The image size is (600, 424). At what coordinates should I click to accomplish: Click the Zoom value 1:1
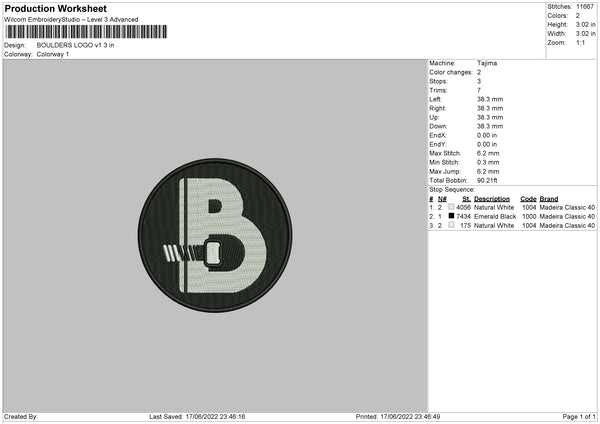(580, 42)
